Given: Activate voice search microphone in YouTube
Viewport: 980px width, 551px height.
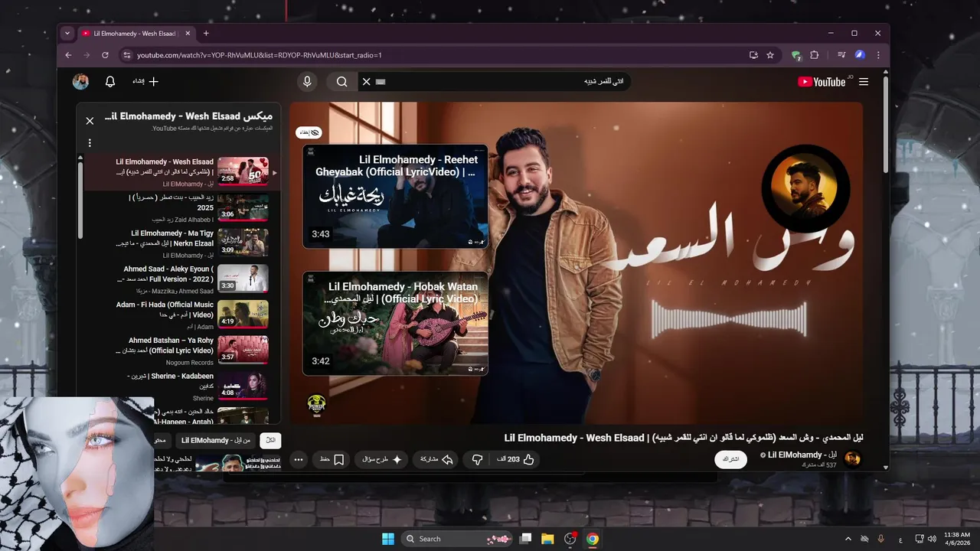Looking at the screenshot, I should click(307, 82).
